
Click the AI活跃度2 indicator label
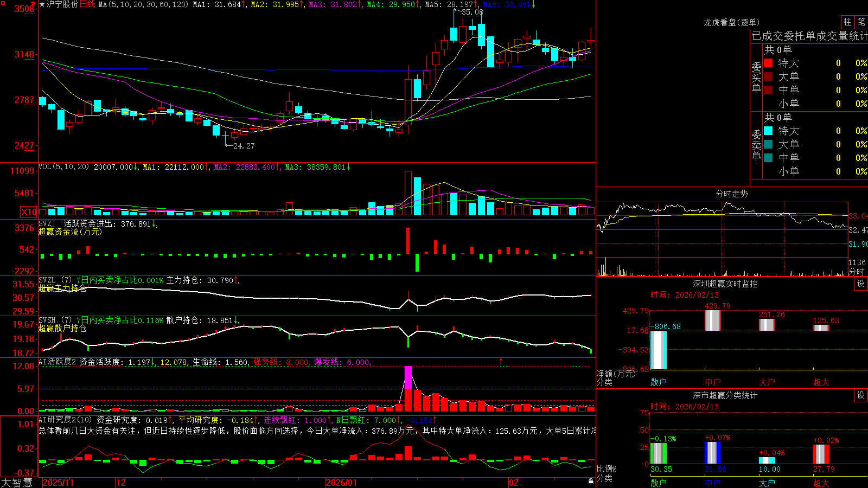tap(58, 362)
